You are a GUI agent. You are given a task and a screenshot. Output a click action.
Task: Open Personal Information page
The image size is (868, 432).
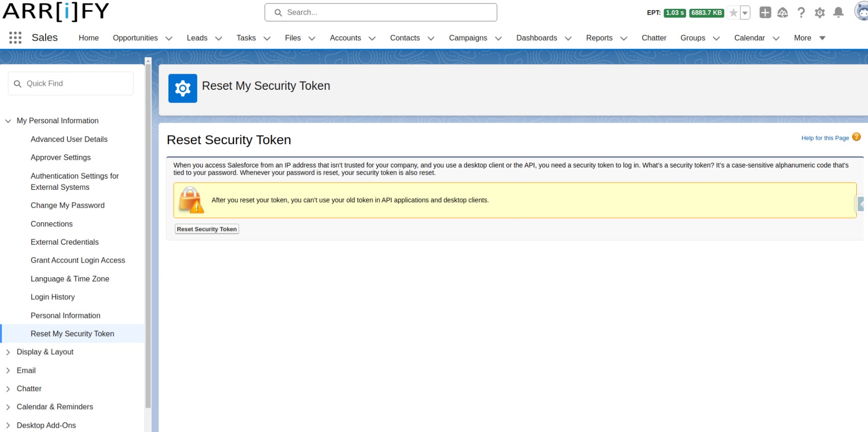click(66, 316)
